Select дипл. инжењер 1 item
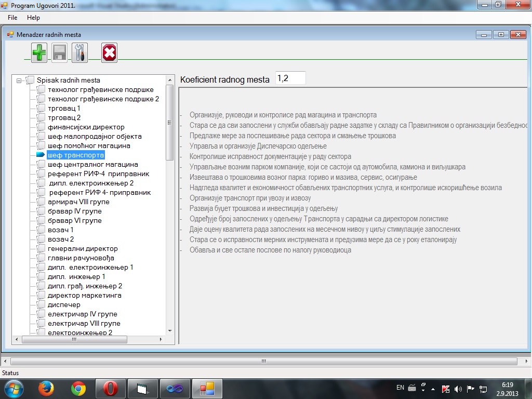The height and width of the screenshot is (399, 532). [x=76, y=276]
